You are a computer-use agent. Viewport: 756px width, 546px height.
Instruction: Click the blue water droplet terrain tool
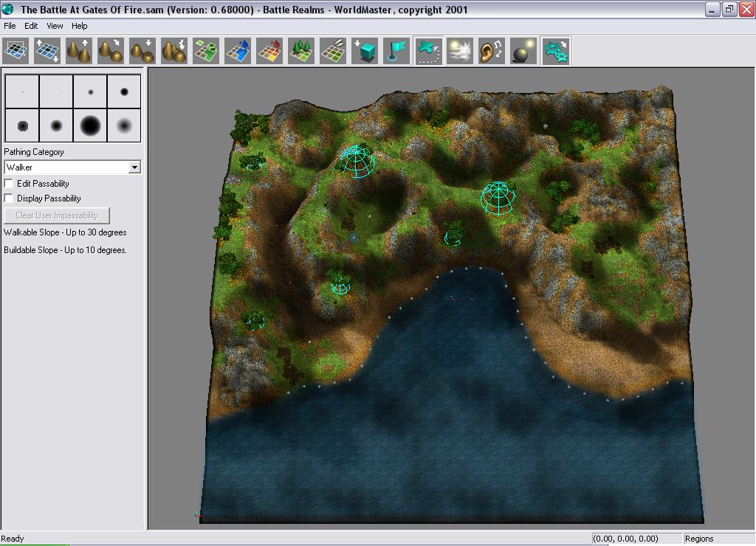point(238,51)
